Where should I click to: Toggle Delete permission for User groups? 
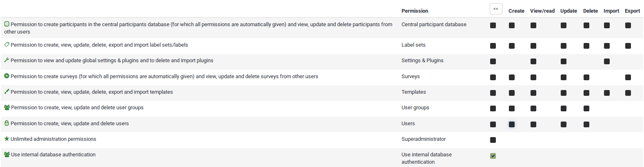click(x=586, y=108)
